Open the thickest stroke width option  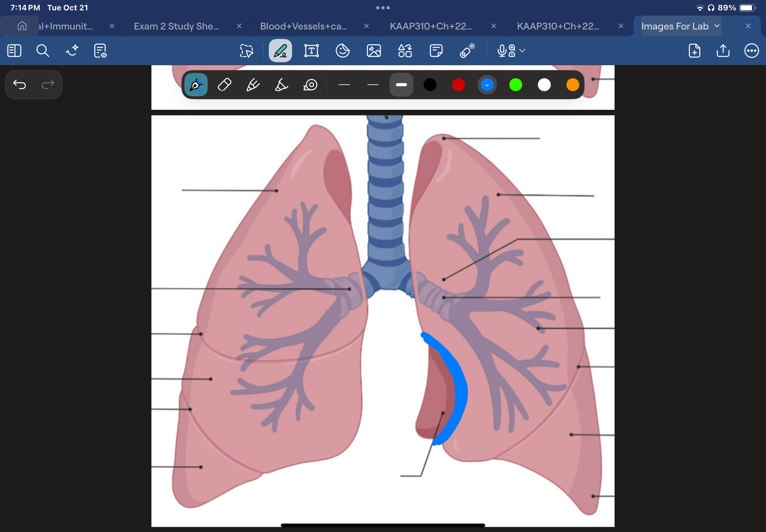(x=401, y=85)
